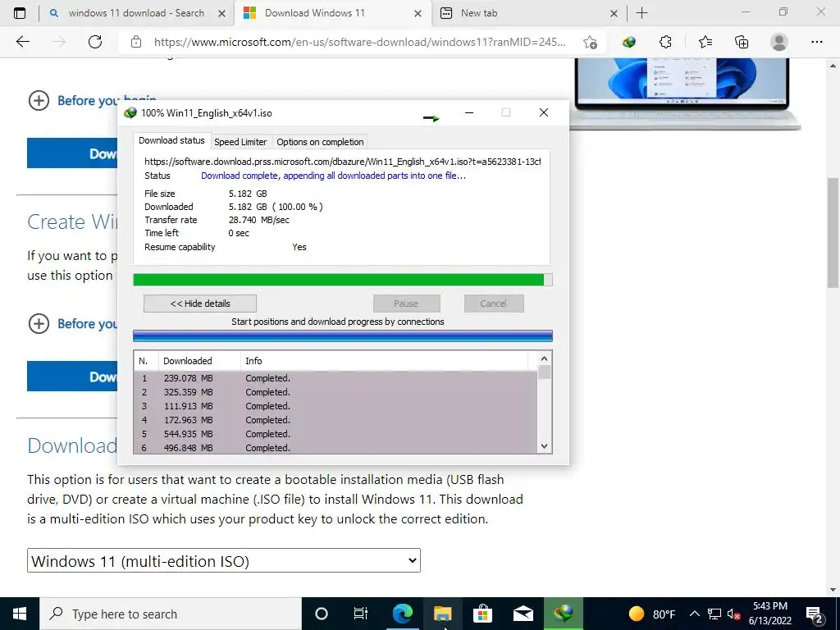Open the weather 80°F widget
This screenshot has width=840, height=630.
(651, 614)
